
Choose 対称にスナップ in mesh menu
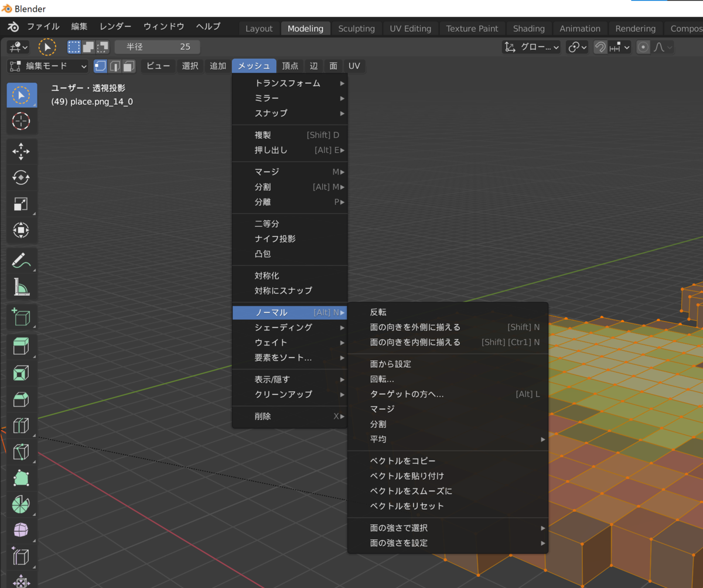290,290
